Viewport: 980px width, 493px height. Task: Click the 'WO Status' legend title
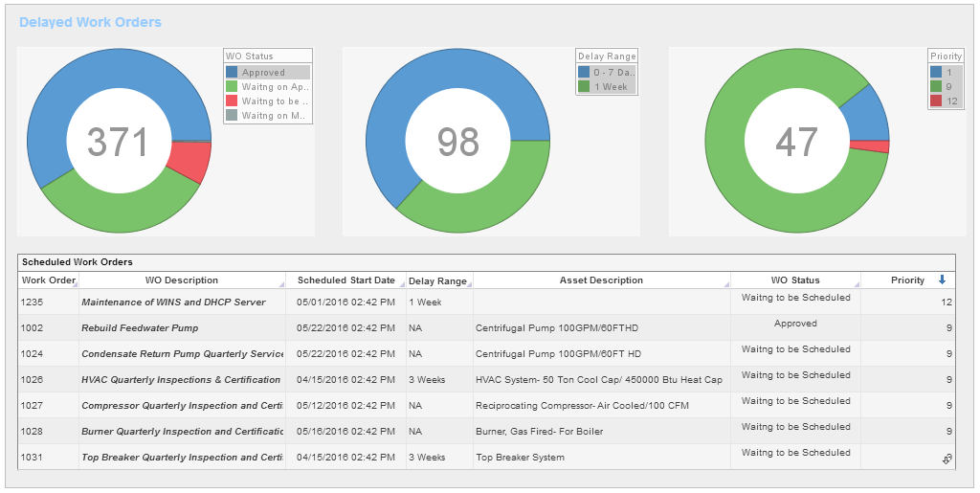click(x=250, y=56)
